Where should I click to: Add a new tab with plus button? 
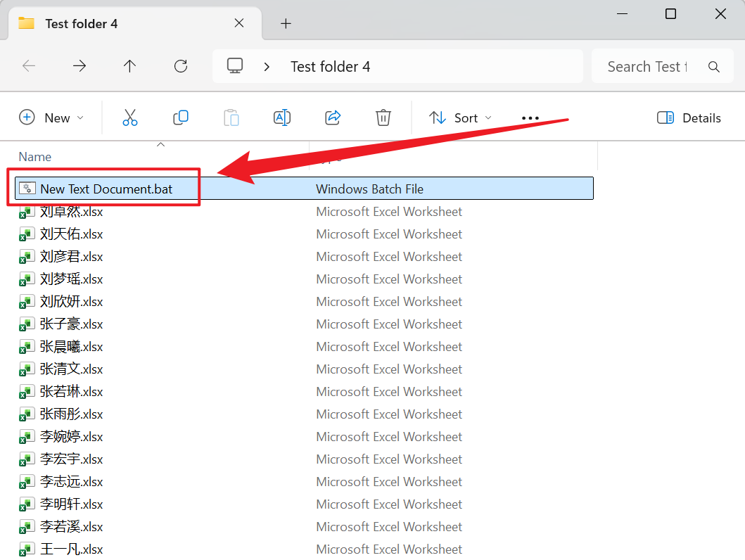pyautogui.click(x=286, y=23)
